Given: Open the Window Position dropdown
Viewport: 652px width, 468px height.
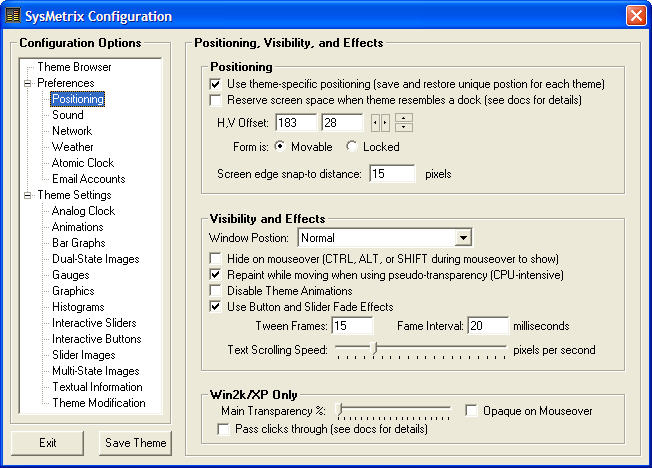Looking at the screenshot, I should tap(463, 238).
